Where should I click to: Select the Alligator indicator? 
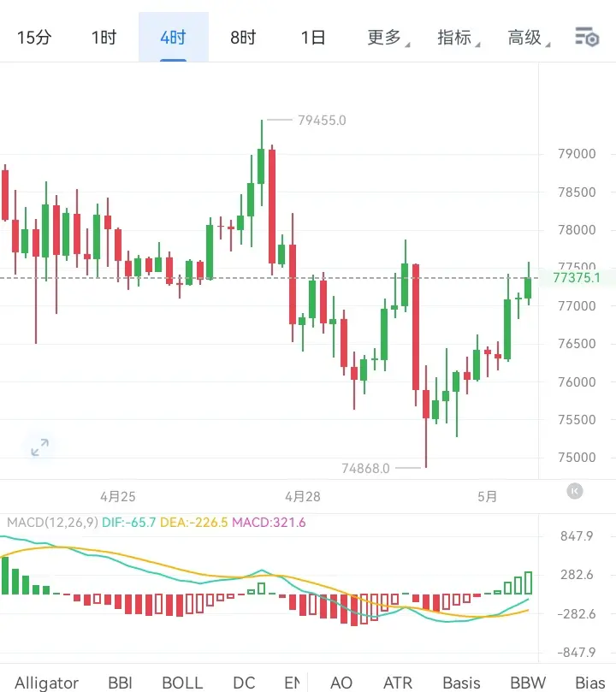point(47,683)
